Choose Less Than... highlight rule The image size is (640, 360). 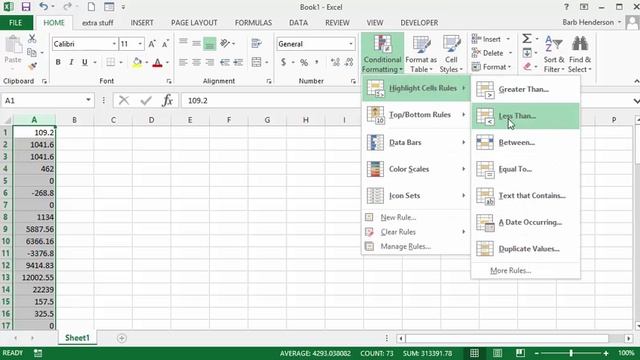pyautogui.click(x=525, y=116)
